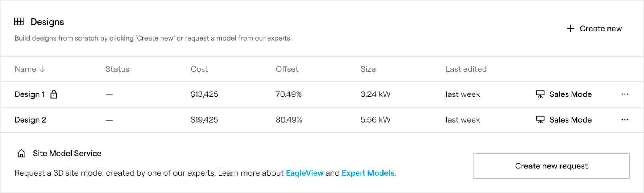Open the Design 1 entry
Image resolution: width=644 pixels, height=193 pixels.
pyautogui.click(x=29, y=94)
